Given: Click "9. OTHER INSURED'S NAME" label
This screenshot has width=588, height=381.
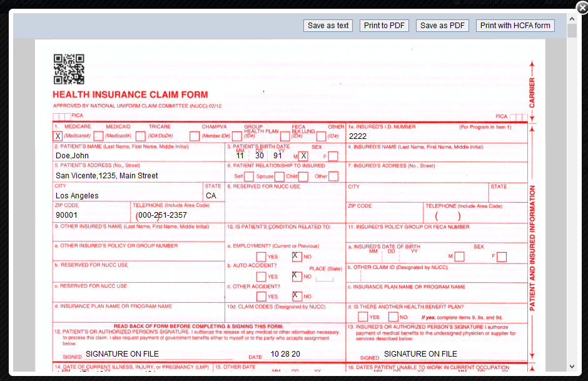Looking at the screenshot, I should [132, 226].
